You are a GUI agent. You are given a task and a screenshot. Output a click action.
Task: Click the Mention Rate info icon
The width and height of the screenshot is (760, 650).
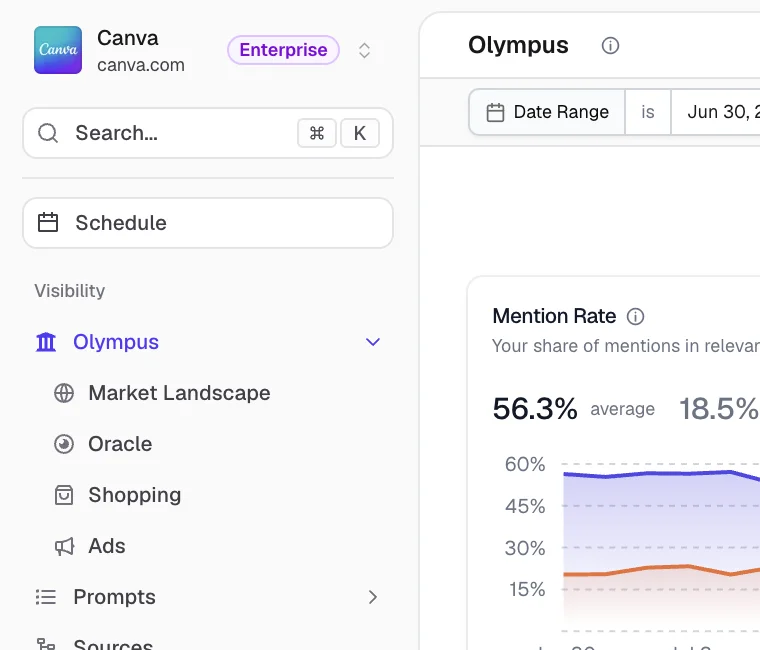click(x=635, y=317)
